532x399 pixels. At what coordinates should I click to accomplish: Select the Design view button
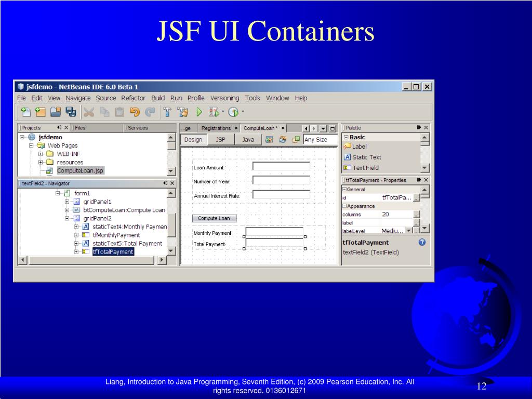[x=193, y=139]
